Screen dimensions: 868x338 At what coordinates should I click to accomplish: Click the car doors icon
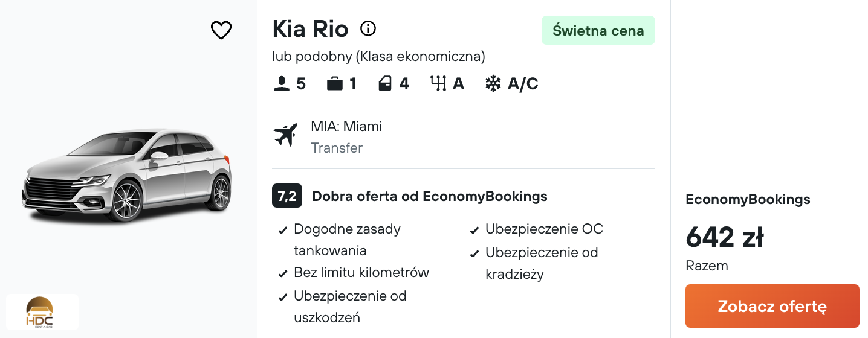(x=385, y=84)
